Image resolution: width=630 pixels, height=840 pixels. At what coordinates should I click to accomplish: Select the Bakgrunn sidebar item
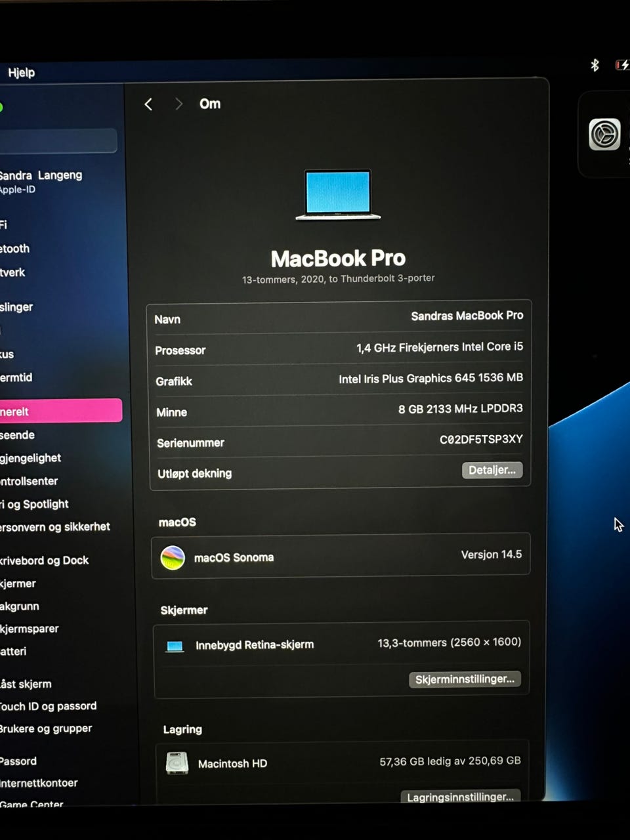click(20, 606)
